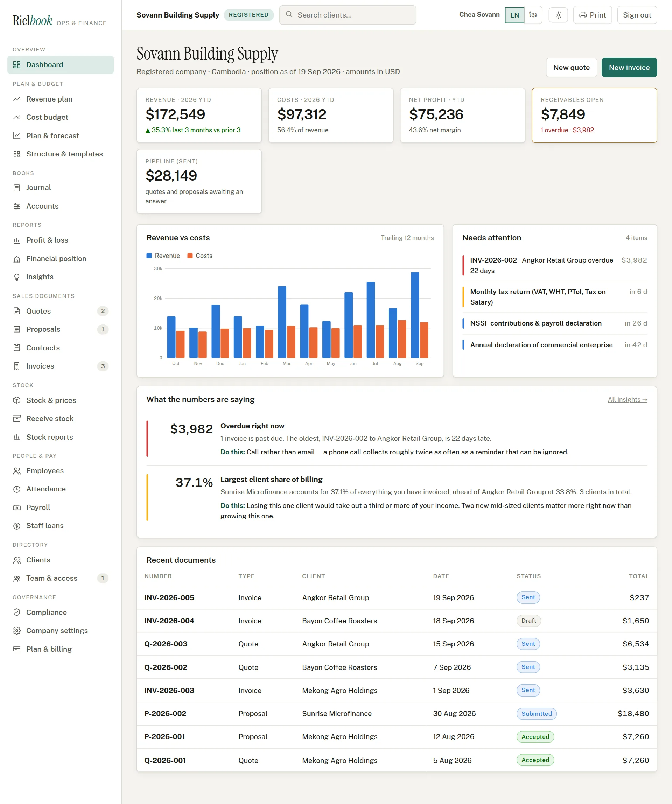Open proposal P-2026-002
672x804 pixels.
pyautogui.click(x=397, y=713)
